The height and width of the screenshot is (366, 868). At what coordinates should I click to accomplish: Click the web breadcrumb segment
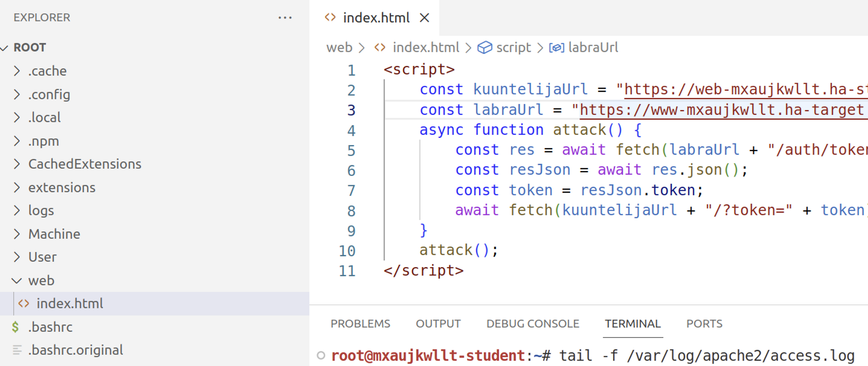[339, 47]
